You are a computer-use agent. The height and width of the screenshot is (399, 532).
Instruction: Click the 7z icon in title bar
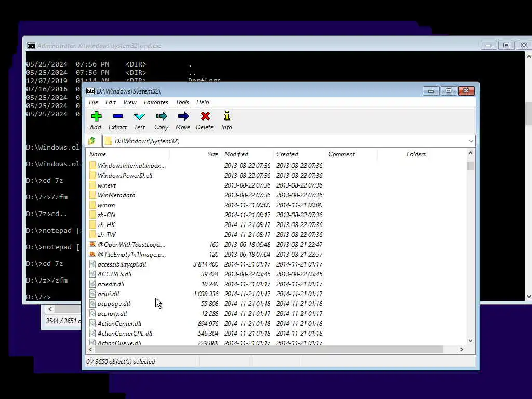90,91
